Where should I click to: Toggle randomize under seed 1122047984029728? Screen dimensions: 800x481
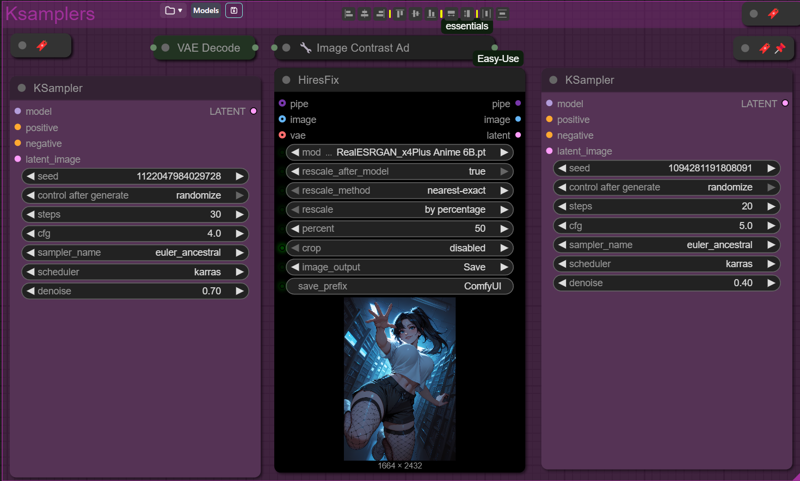click(135, 195)
